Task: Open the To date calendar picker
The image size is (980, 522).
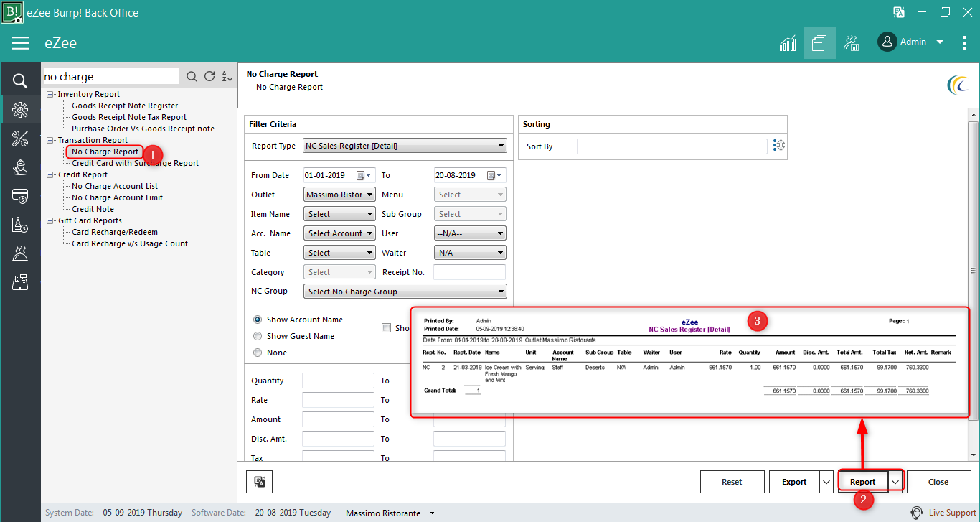Action: click(x=495, y=175)
